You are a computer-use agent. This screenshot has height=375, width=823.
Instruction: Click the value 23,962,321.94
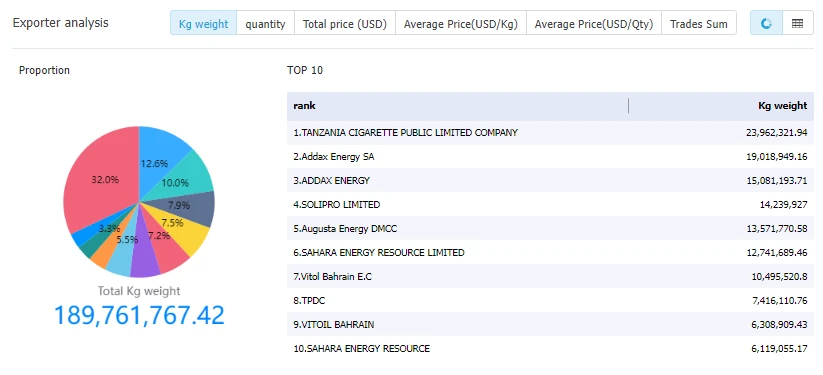(x=776, y=133)
